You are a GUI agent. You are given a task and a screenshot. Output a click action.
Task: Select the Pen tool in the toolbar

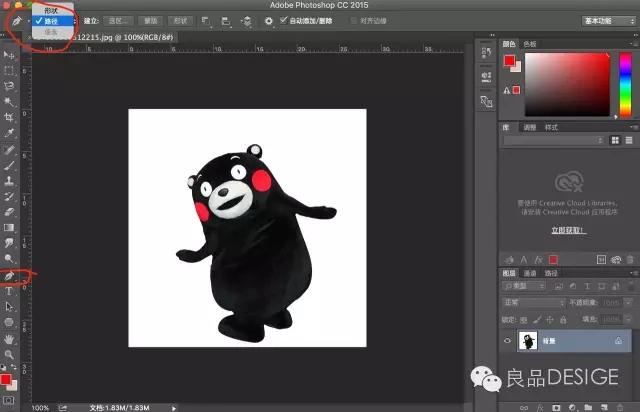(x=9, y=275)
